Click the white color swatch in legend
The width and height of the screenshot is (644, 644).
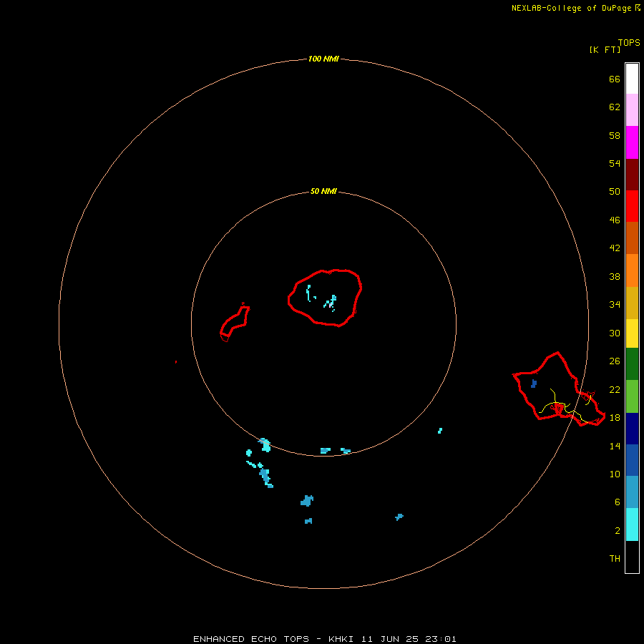pos(632,79)
